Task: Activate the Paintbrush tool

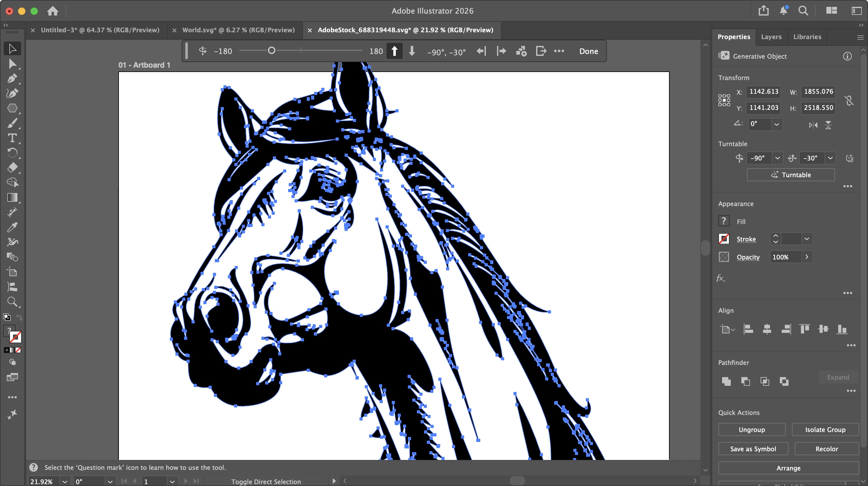Action: tap(12, 123)
